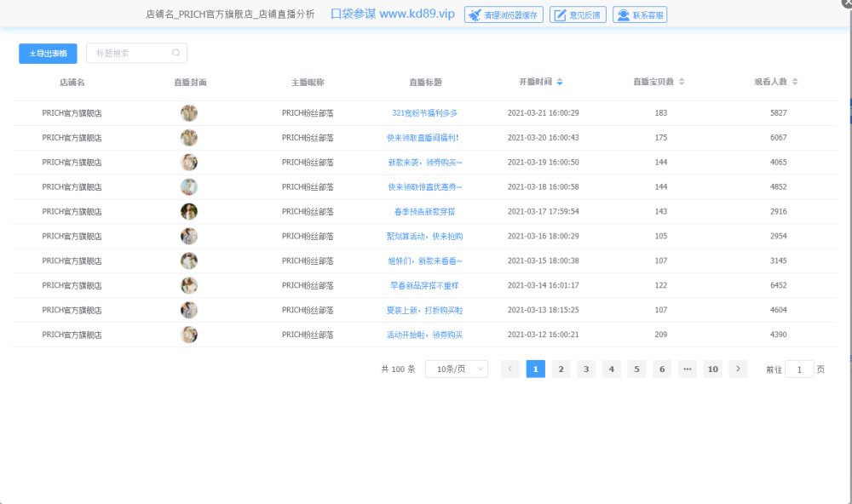The width and height of the screenshot is (852, 504).
Task: Click the previous page left chevron
Action: click(509, 369)
